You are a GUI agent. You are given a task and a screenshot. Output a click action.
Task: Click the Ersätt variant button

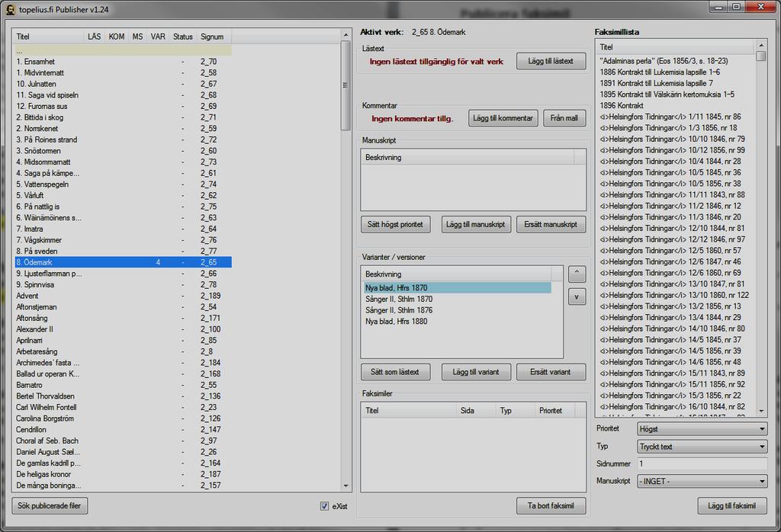551,372
